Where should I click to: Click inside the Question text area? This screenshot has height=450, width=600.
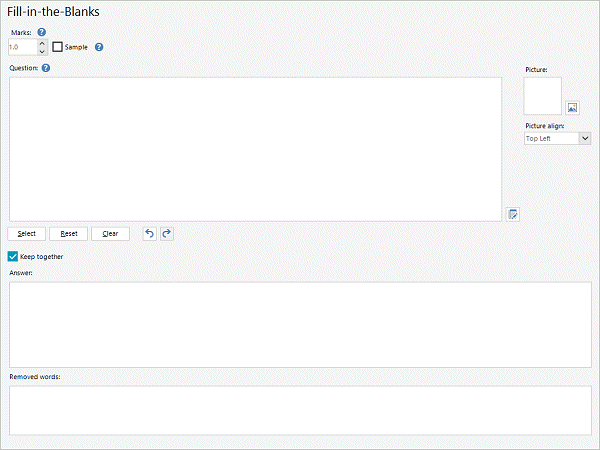(255, 149)
